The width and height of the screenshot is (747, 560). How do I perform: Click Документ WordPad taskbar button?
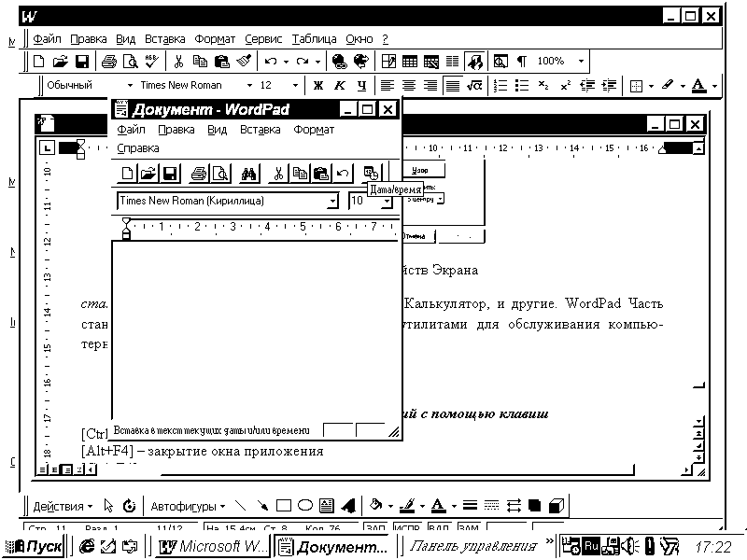(x=333, y=546)
